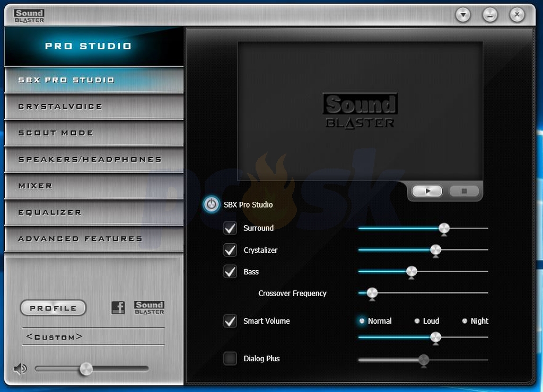
Task: Open the Facebook link icon
Action: coord(118,307)
